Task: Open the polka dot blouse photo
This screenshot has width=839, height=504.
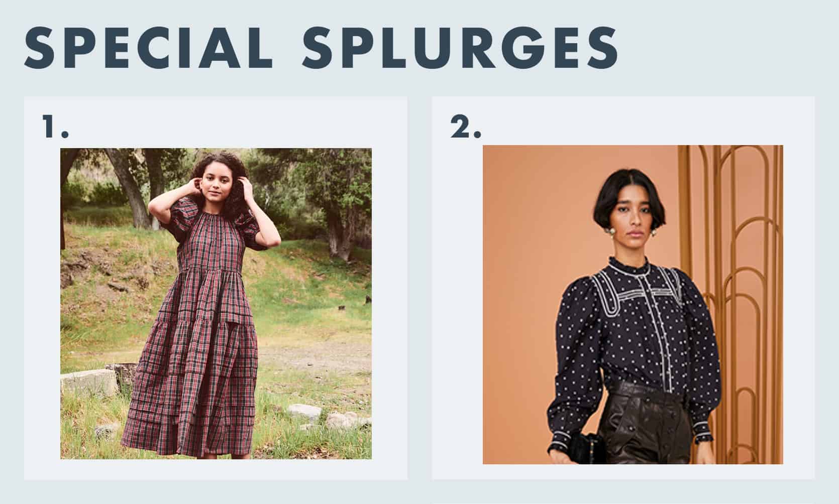Action: [x=633, y=305]
